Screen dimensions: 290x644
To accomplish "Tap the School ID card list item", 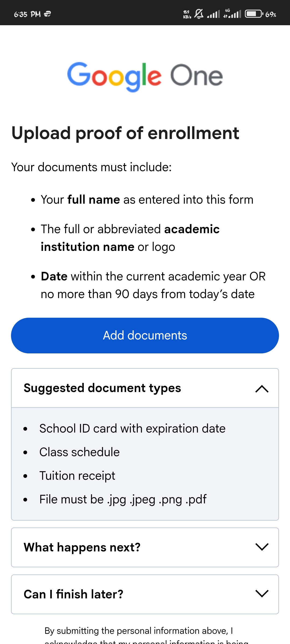I will 132,429.
